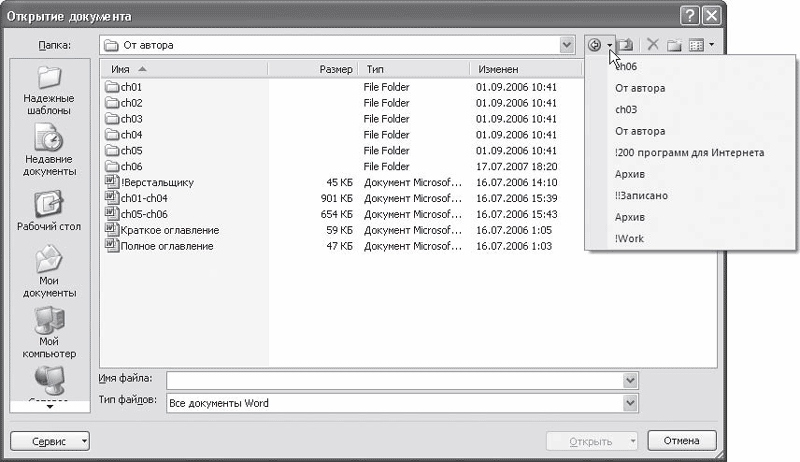The image size is (800, 462).
Task: Open Мои документы sidebar shortcut
Action: [49, 271]
